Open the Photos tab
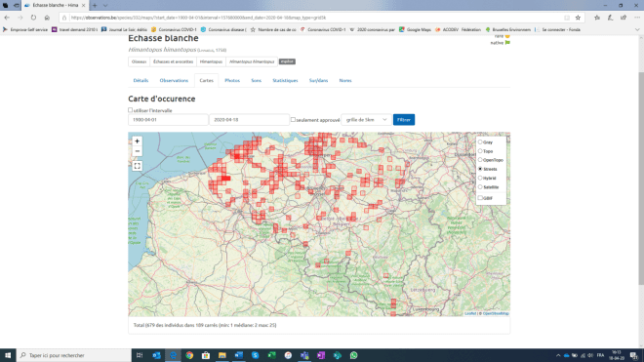Image resolution: width=644 pixels, height=362 pixels. 232,81
